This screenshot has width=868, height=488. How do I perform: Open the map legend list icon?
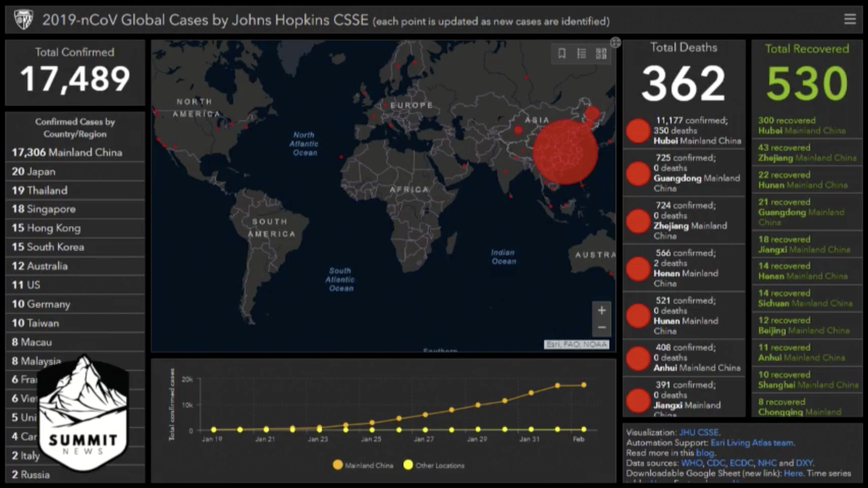pos(581,53)
